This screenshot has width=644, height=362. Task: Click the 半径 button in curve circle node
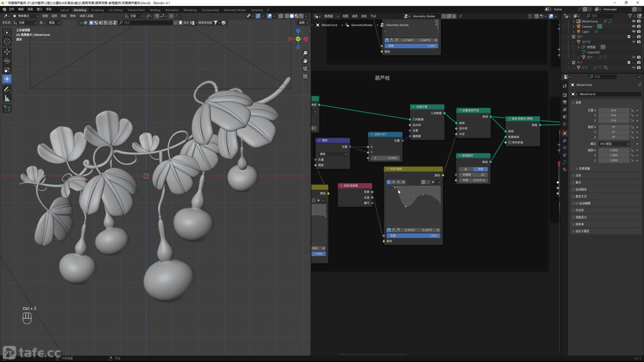coord(480,169)
